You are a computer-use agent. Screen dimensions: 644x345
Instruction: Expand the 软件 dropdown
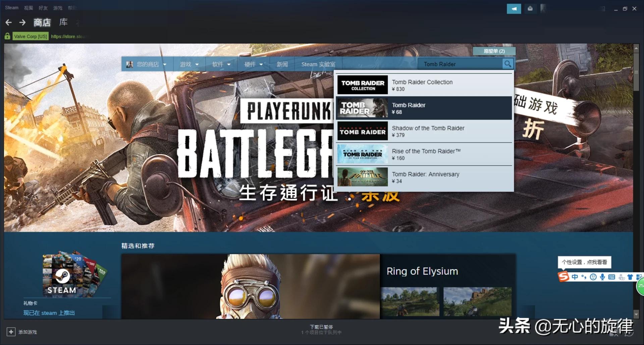221,64
